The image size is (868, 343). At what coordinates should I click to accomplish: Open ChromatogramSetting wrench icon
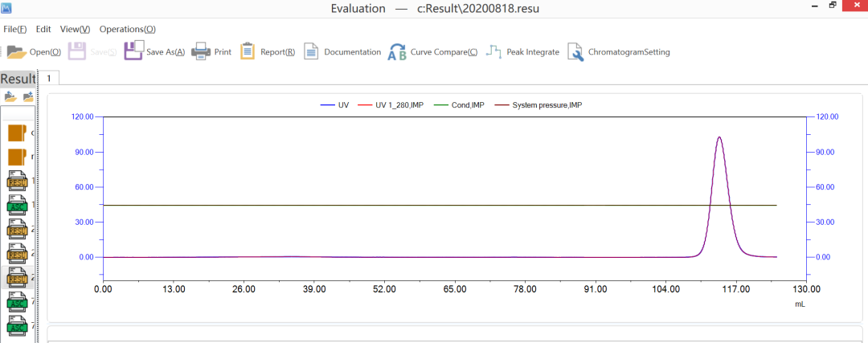[x=575, y=52]
